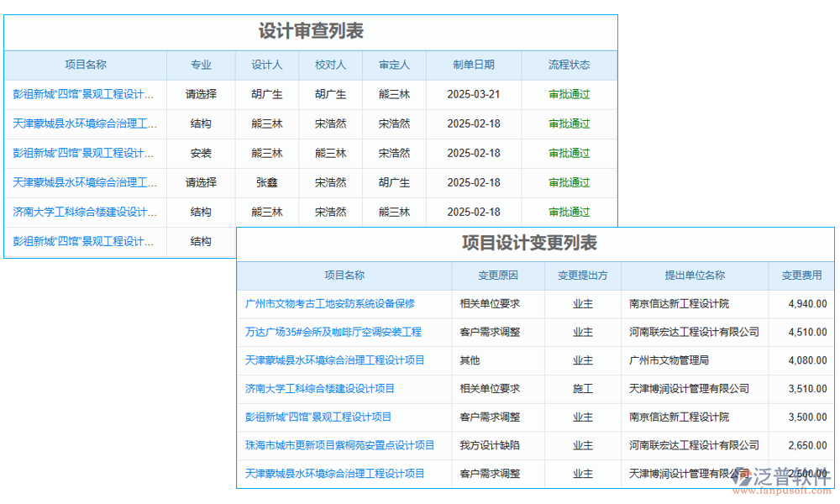The height and width of the screenshot is (504, 840).
Task: Sort by the 制单日期 column header
Action: [474, 65]
